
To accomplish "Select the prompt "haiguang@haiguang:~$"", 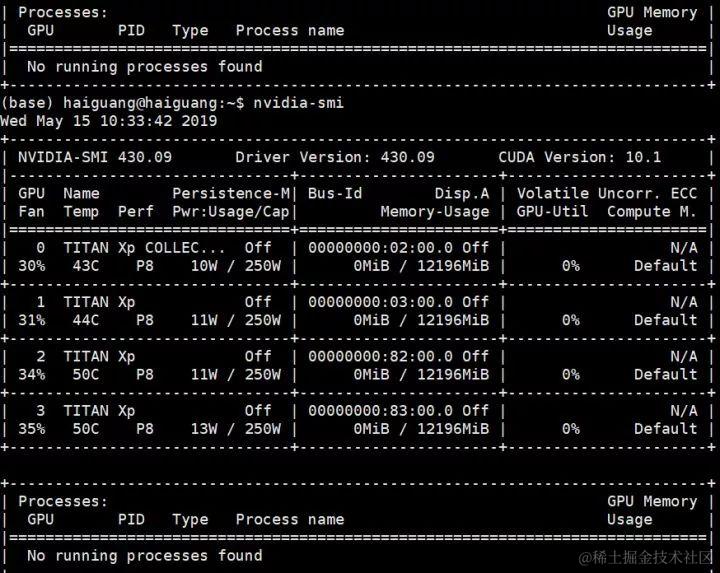I will tap(154, 103).
